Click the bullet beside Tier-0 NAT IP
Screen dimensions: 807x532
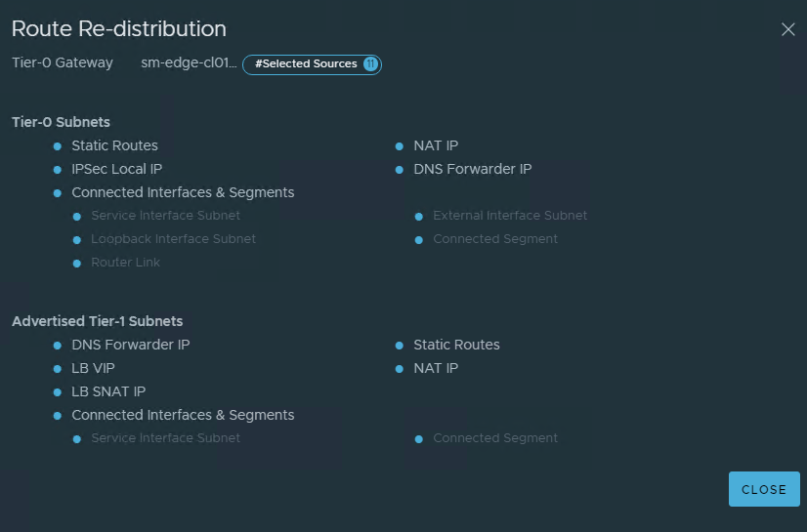[x=400, y=146]
